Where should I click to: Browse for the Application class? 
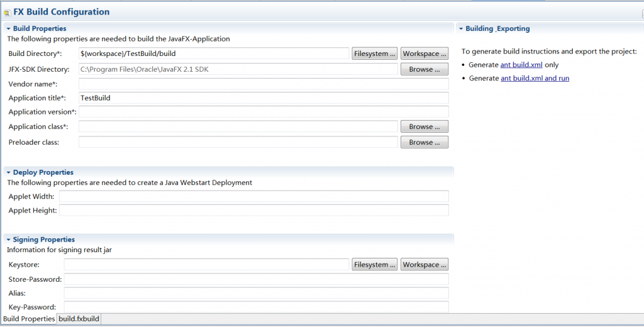pyautogui.click(x=425, y=126)
